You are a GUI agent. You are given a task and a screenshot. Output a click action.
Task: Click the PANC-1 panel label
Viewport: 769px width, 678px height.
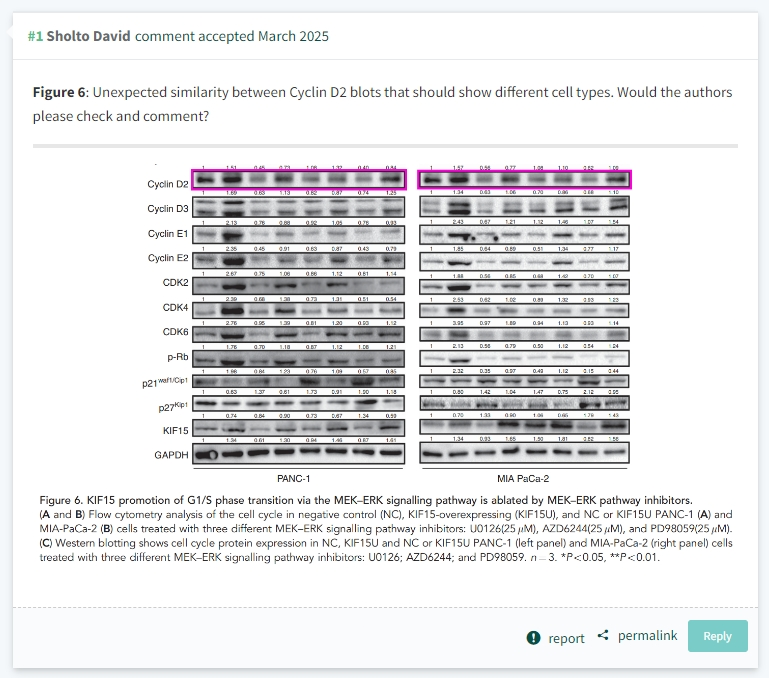(293, 478)
